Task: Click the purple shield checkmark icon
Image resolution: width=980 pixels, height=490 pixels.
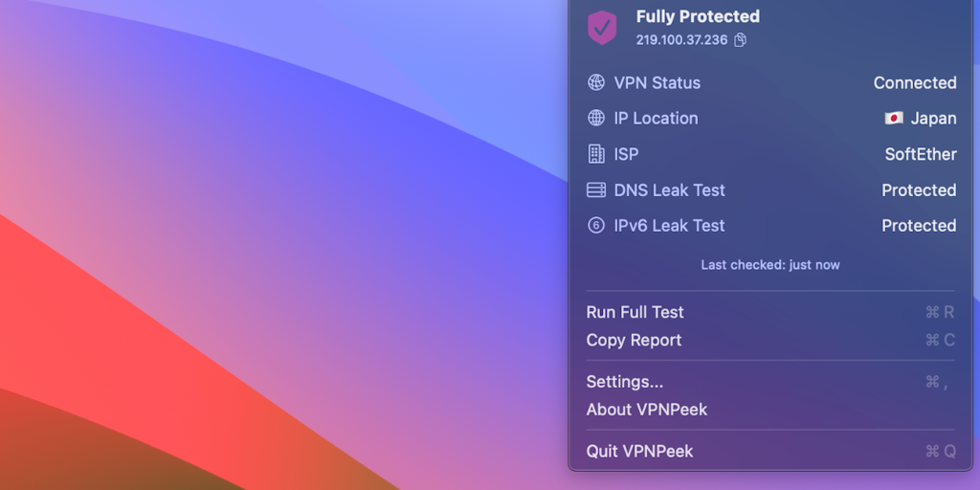Action: click(x=602, y=27)
